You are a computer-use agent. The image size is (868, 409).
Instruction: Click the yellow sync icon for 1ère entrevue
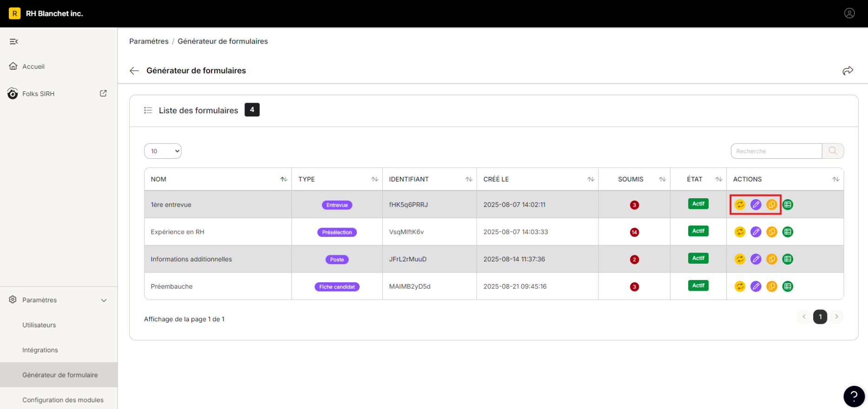click(740, 204)
